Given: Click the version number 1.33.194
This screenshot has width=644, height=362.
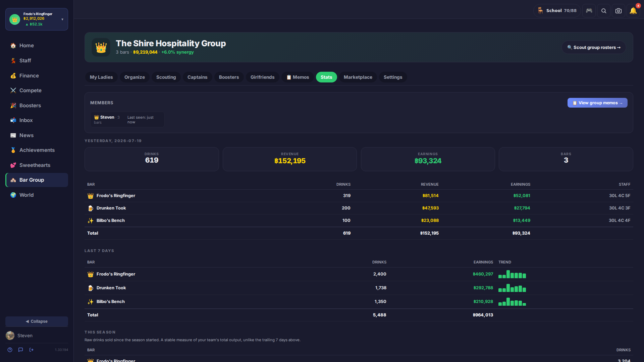Looking at the screenshot, I should pos(61,350).
